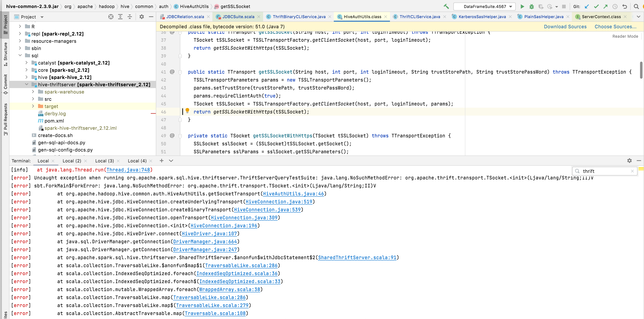Click the Download Sources link
Screen dimensions: 644x319
(x=565, y=26)
